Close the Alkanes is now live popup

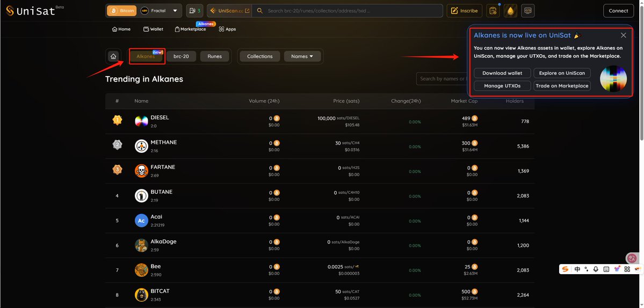pyautogui.click(x=623, y=35)
